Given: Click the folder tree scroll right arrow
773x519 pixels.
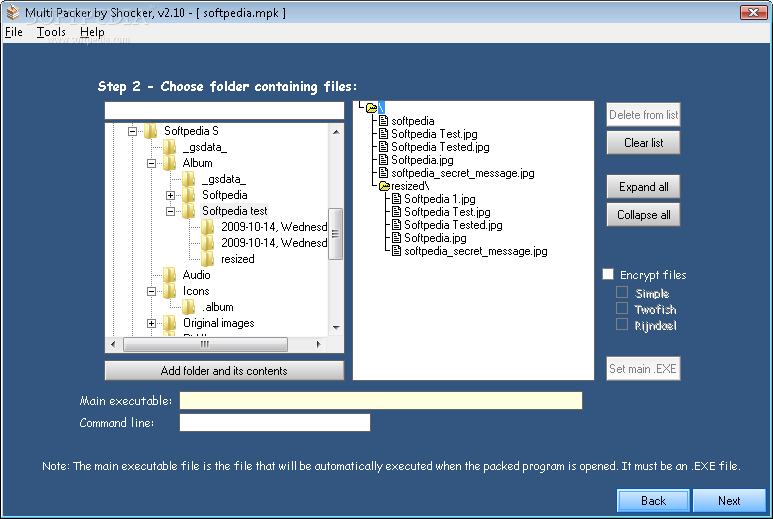Looking at the screenshot, I should tap(318, 344).
